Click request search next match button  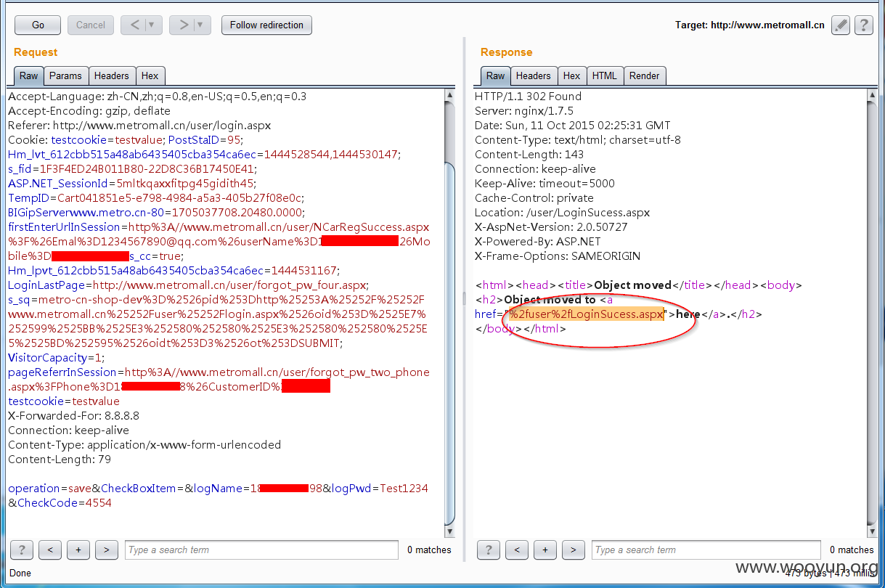point(106,550)
